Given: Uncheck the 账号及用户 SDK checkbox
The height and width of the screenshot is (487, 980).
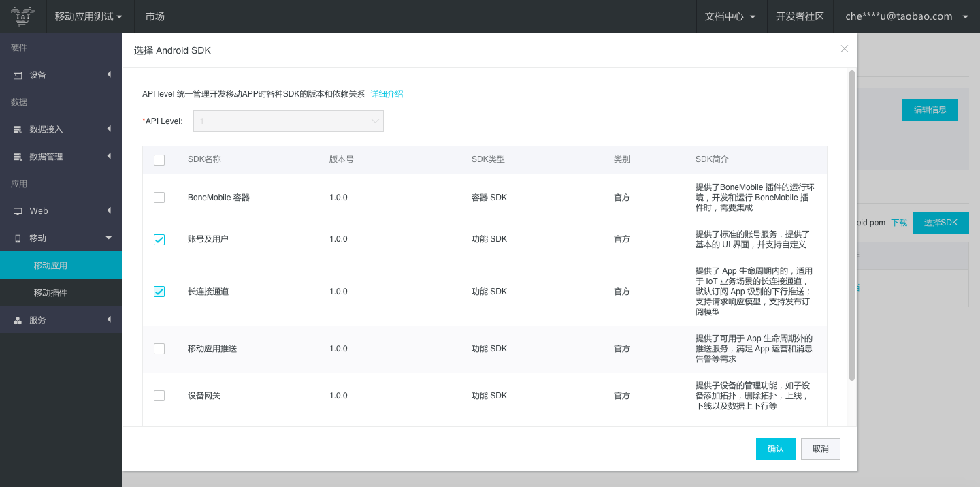Looking at the screenshot, I should (x=159, y=239).
